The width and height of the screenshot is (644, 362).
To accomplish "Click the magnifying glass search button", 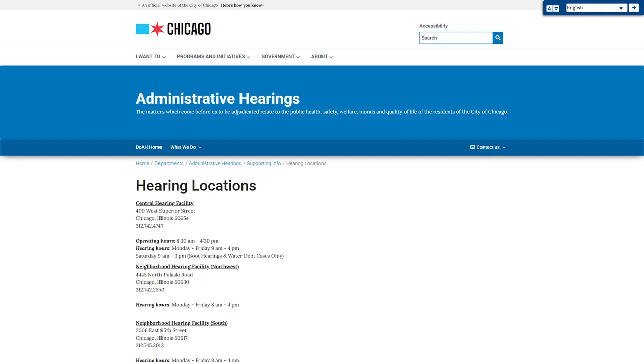I will pos(498,38).
